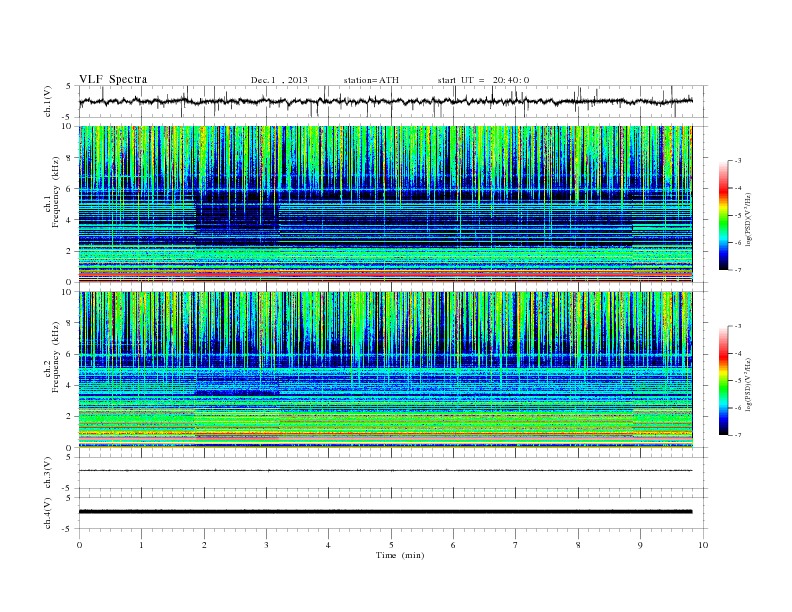Click the "8" kHz tick on ch.2 frequency axis
The image size is (792, 612).
[70, 323]
